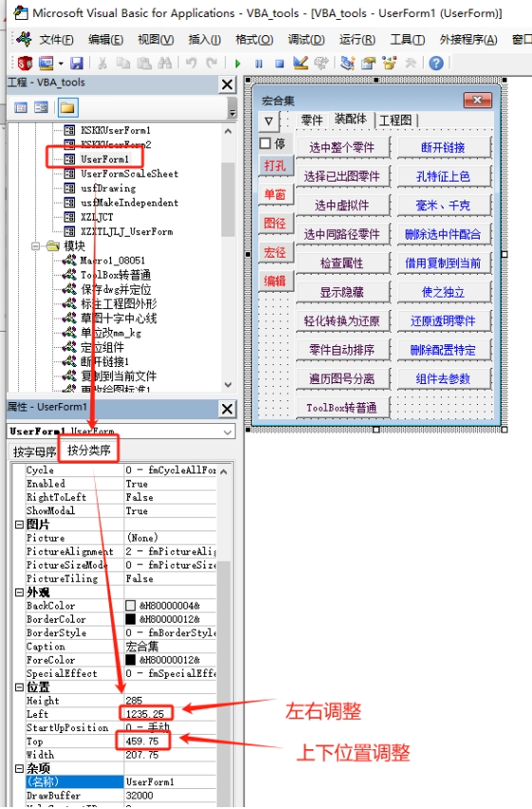Click the Reset stop icon
532x809 pixels.
point(279,64)
